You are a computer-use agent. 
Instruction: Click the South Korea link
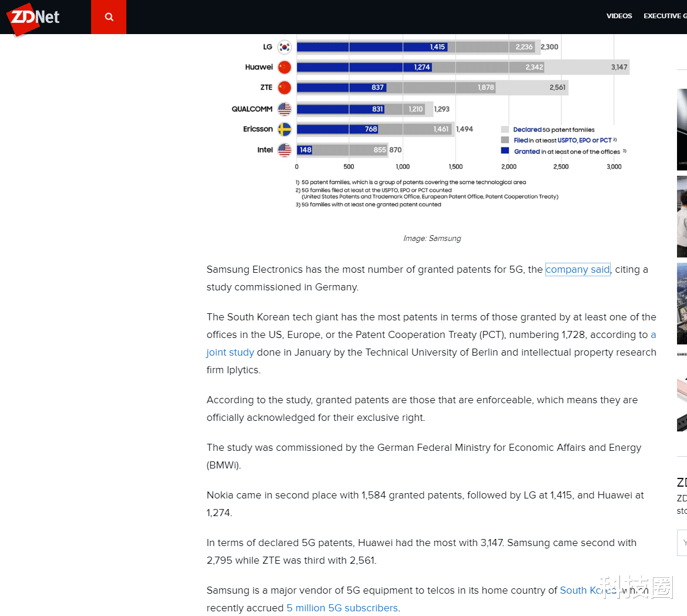click(x=588, y=590)
